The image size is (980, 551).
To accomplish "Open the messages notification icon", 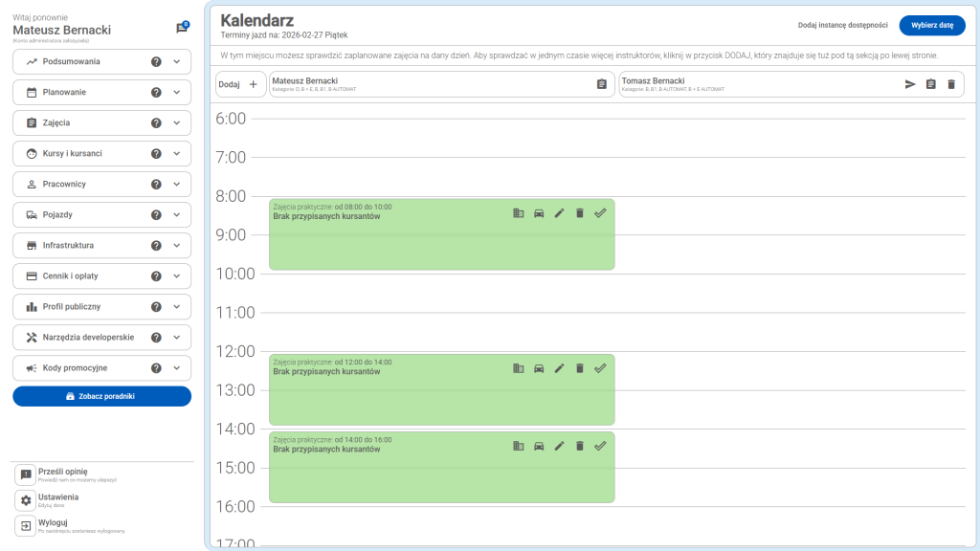I will (182, 29).
